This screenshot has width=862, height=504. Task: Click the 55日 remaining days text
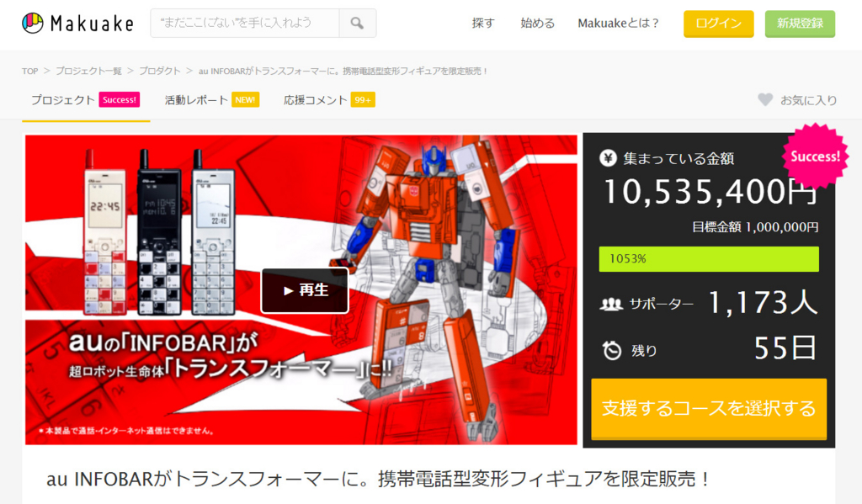[x=785, y=348]
